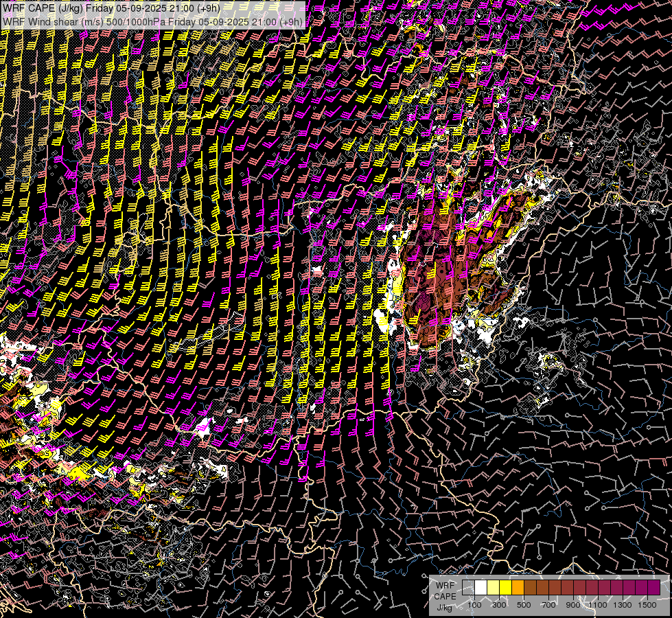Click the purple legend swatch above 1500
This screenshot has height=618, width=672.
coord(654,588)
